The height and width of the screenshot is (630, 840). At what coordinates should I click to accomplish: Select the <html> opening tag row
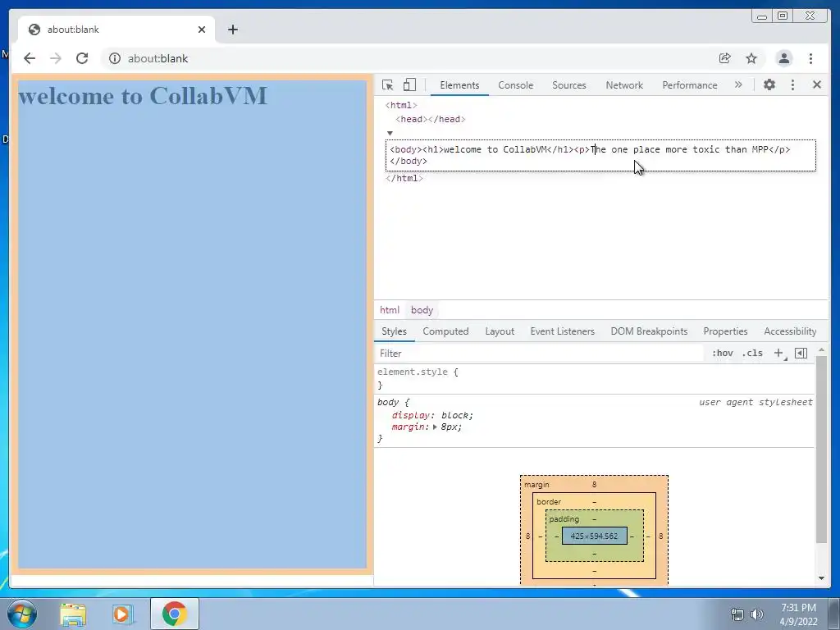[x=401, y=105]
